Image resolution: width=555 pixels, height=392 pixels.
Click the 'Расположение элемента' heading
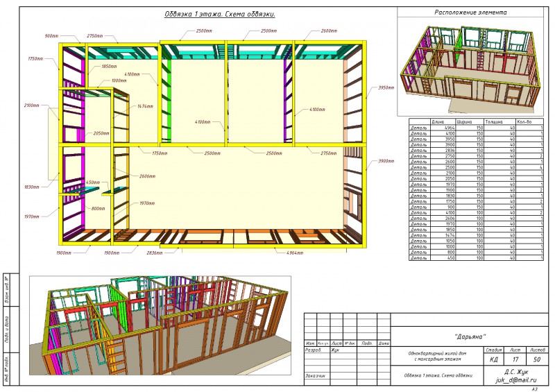click(470, 12)
